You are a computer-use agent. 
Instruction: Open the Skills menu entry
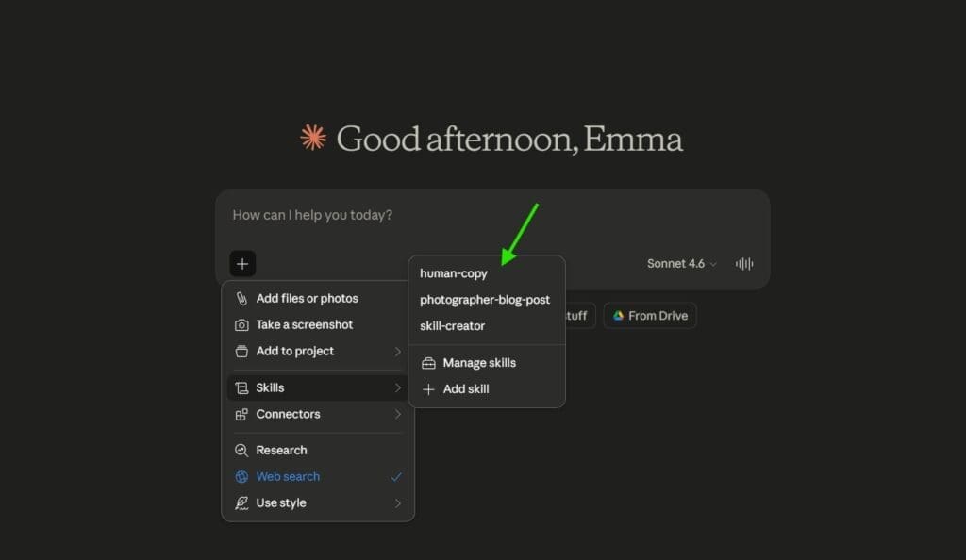pos(318,387)
